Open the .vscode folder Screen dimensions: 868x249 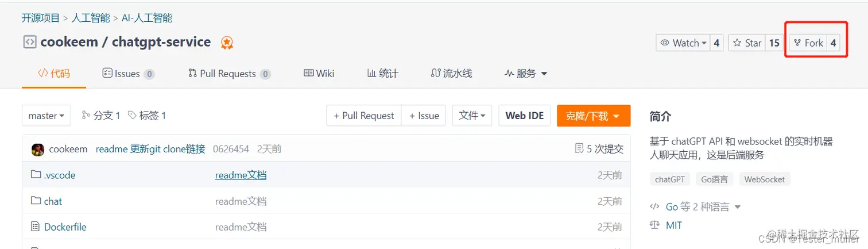[60, 175]
